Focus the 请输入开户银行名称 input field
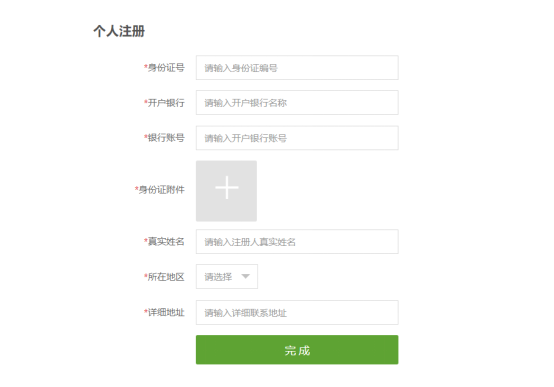This screenshot has width=554, height=387. (297, 102)
